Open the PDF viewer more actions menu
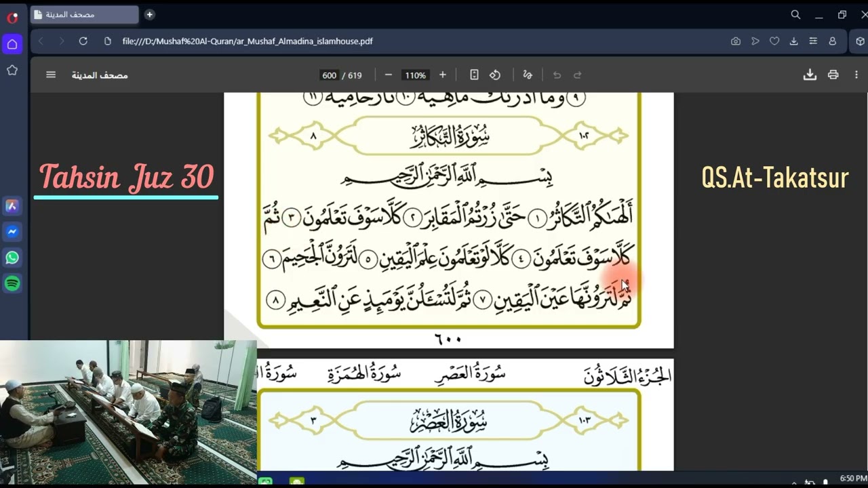The image size is (868, 488). click(857, 75)
